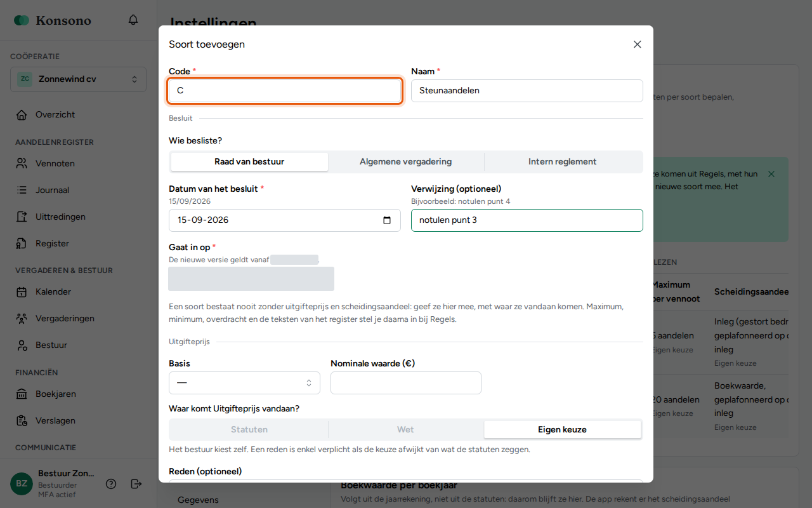Dismiss the green info banner

tap(771, 174)
